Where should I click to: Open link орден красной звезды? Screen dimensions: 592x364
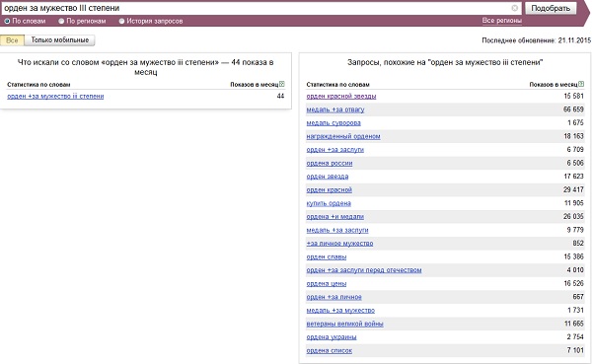pos(341,97)
